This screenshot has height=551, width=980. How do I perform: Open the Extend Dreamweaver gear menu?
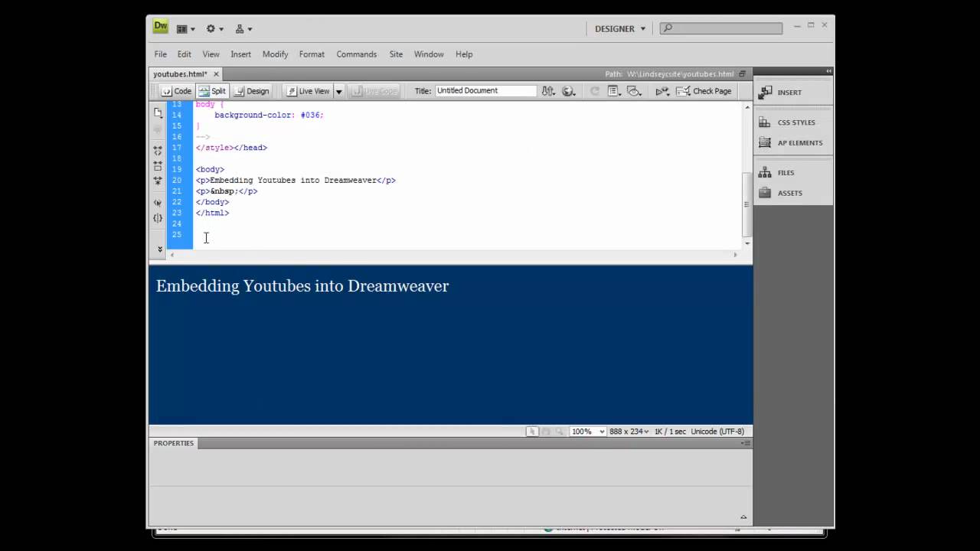point(214,29)
